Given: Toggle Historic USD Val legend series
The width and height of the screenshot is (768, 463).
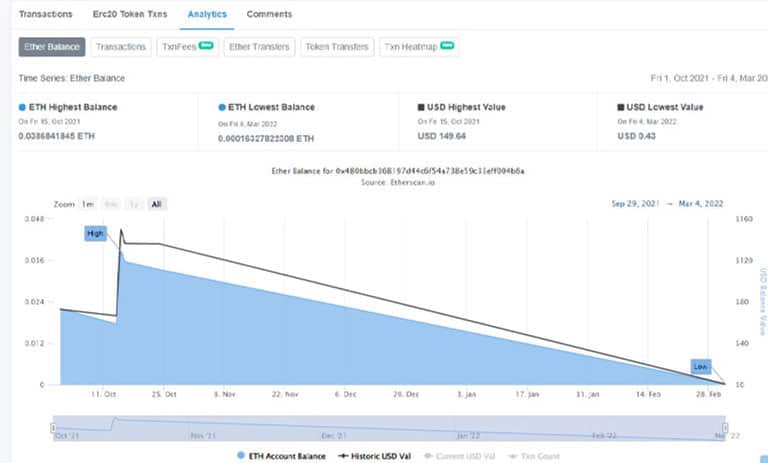Looking at the screenshot, I should [375, 456].
